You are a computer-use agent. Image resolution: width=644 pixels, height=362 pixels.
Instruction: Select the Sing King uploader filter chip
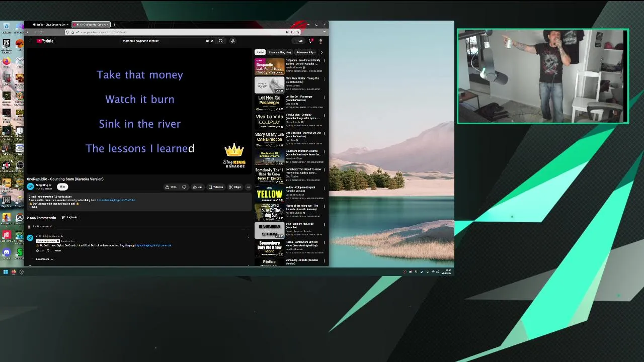[280, 52]
